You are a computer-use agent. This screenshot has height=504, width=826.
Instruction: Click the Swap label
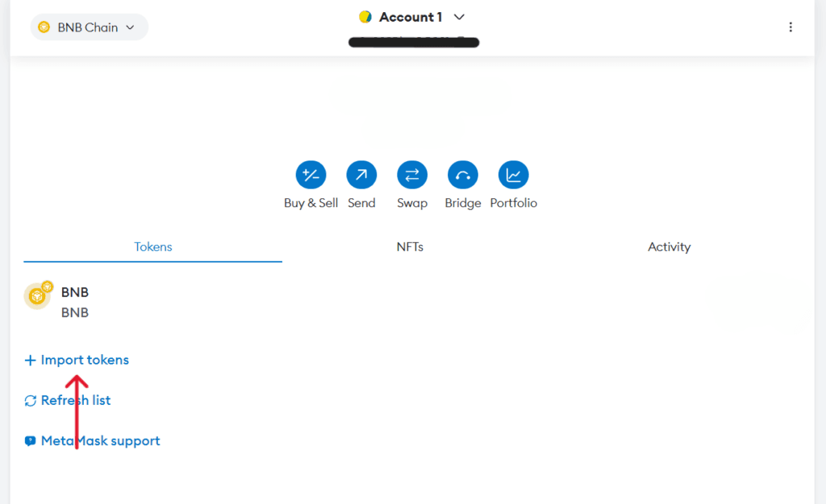click(412, 203)
